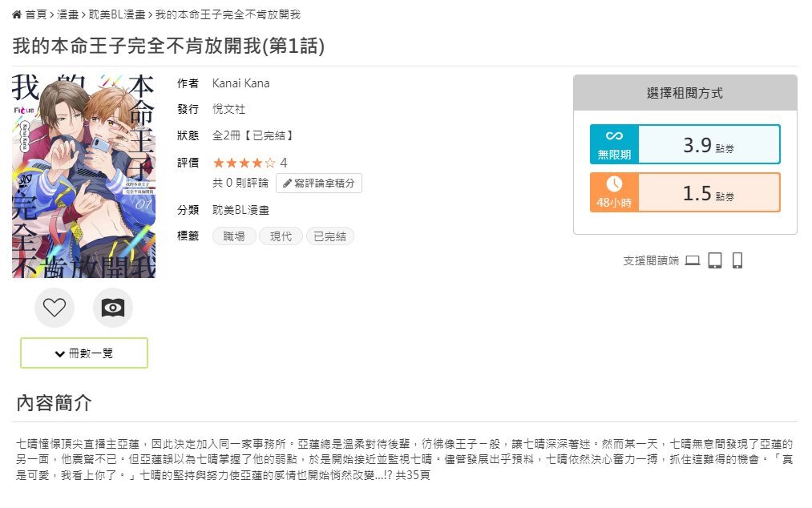Click the 已完結 tag
The height and width of the screenshot is (508, 812).
pos(330,236)
